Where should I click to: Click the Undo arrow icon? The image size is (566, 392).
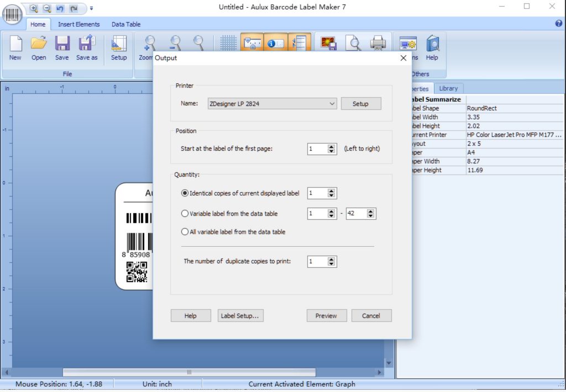[60, 9]
